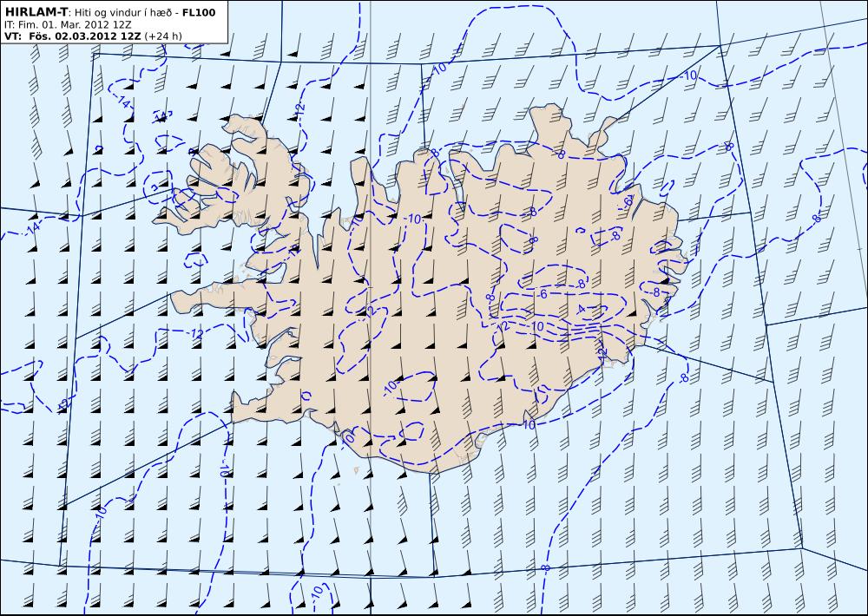Click the FL100 flight level label
Screen dimensions: 868x616
tap(199, 12)
